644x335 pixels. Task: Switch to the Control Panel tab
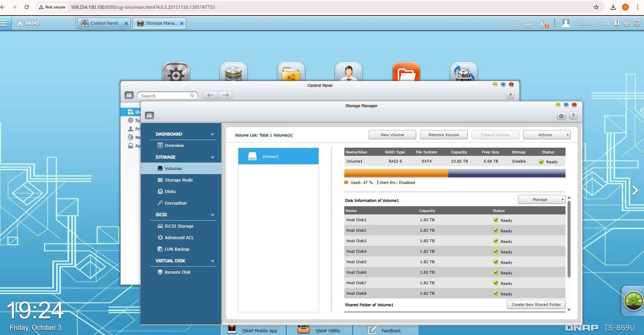[x=104, y=23]
